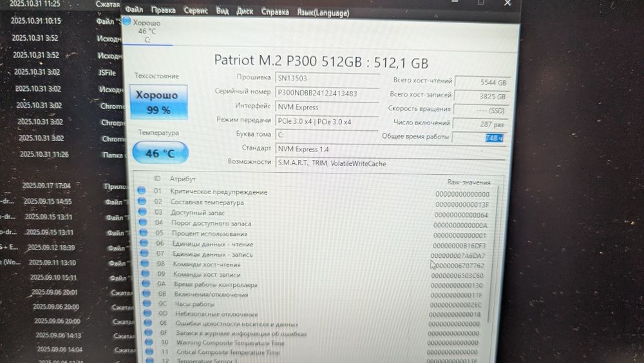Viewport: 644px width, 363px height.
Task: Click the features field S.M.A.R.T., TRIM
Action: pos(390,163)
